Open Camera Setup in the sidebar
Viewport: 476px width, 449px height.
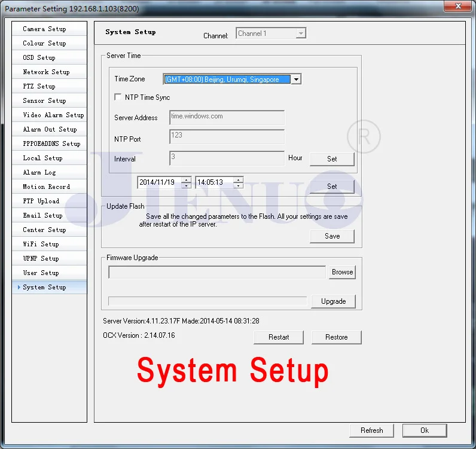point(49,29)
